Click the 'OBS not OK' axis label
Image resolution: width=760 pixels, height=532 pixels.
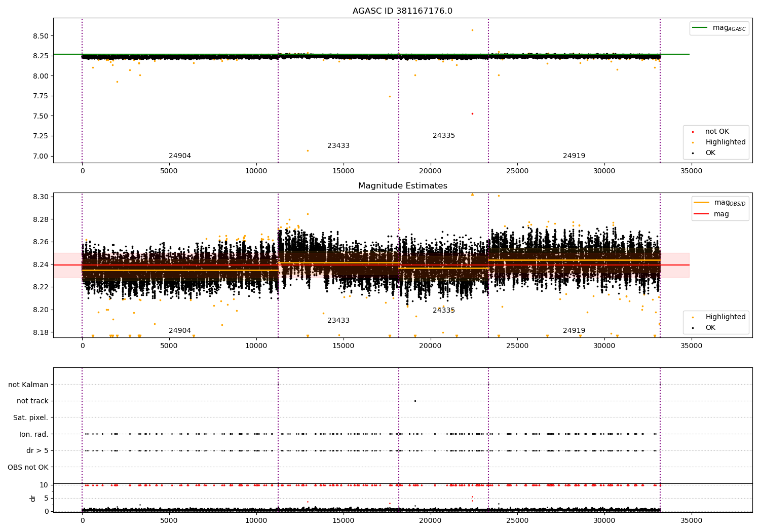tap(28, 468)
